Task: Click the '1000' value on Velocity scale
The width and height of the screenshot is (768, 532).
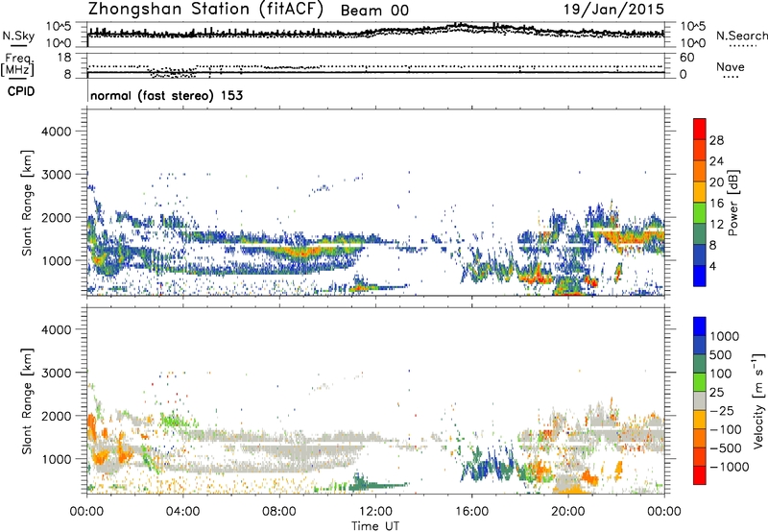Action: 724,336
